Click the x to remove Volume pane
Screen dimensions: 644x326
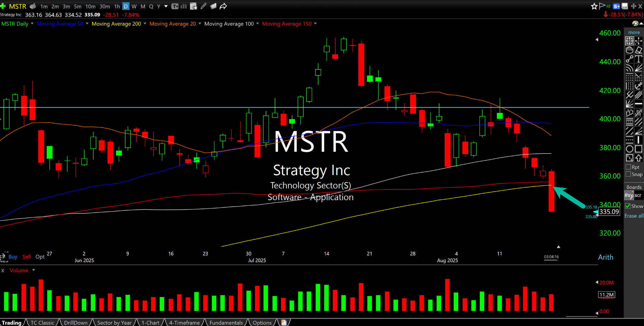tap(3, 270)
